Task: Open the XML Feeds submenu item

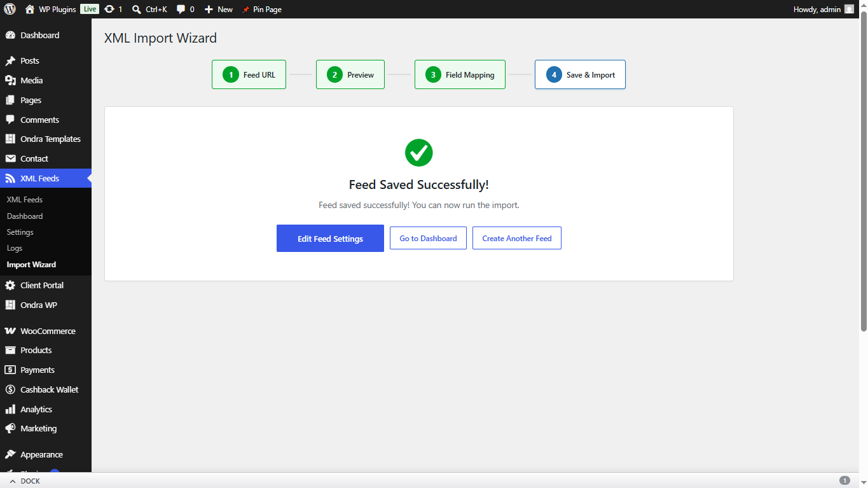Action: pos(25,200)
